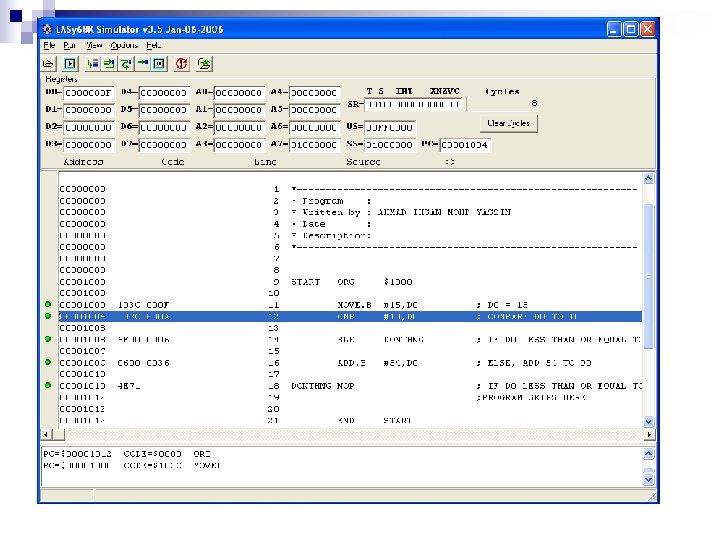Image resolution: width=720 pixels, height=540 pixels.
Task: Click the vertical scrollbar thumb in code listing
Action: tap(648, 276)
